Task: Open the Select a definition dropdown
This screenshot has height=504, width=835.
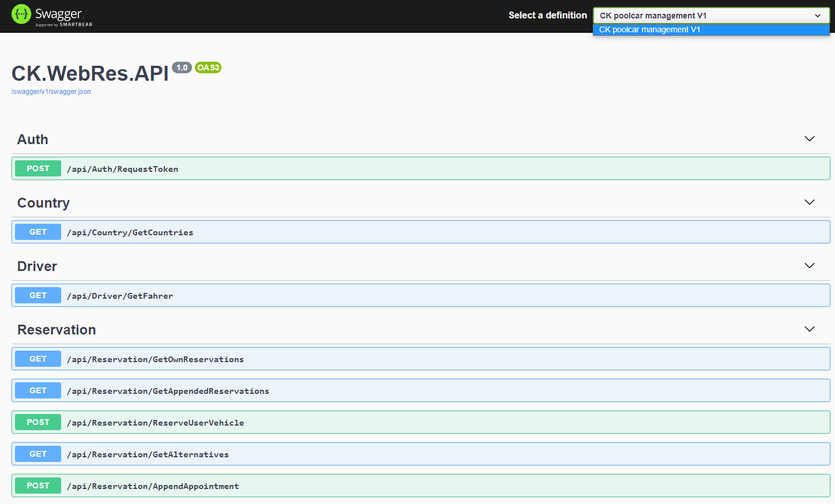Action: pyautogui.click(x=710, y=16)
